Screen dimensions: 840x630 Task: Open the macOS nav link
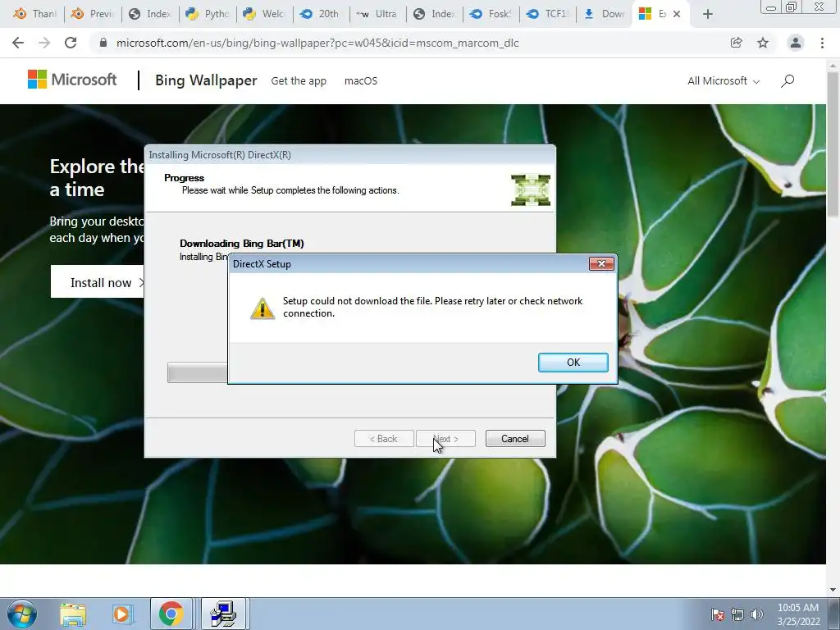point(361,81)
